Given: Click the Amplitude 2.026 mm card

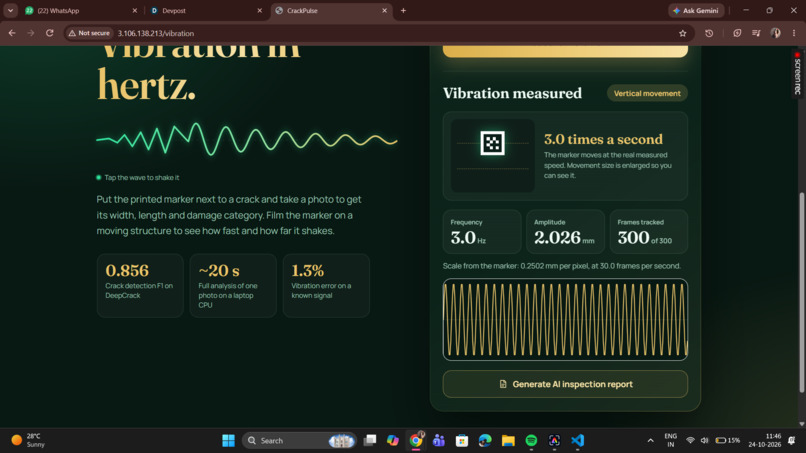Looking at the screenshot, I should tap(565, 231).
